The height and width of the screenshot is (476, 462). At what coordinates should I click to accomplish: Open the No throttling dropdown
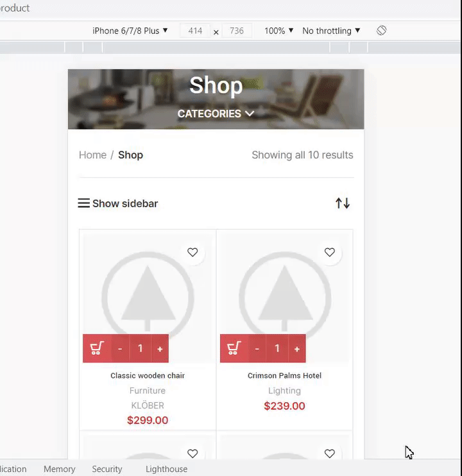click(331, 31)
